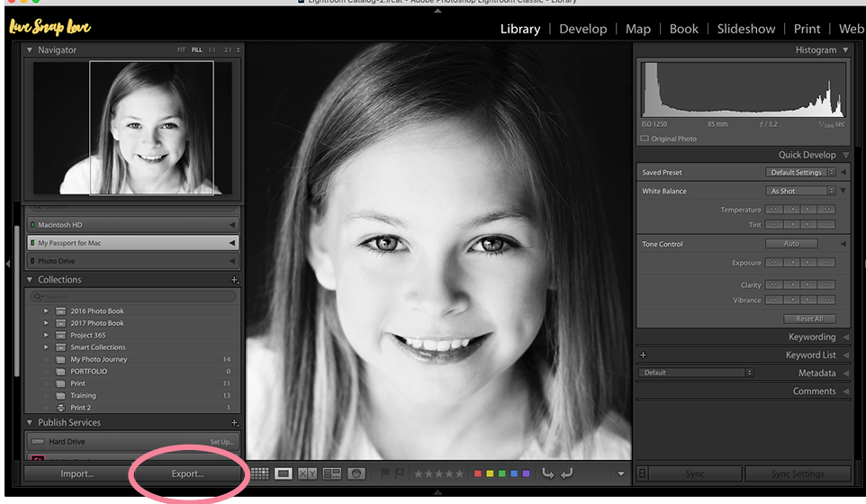
Task: Open White Balance As Shot dropdown
Action: tap(800, 191)
